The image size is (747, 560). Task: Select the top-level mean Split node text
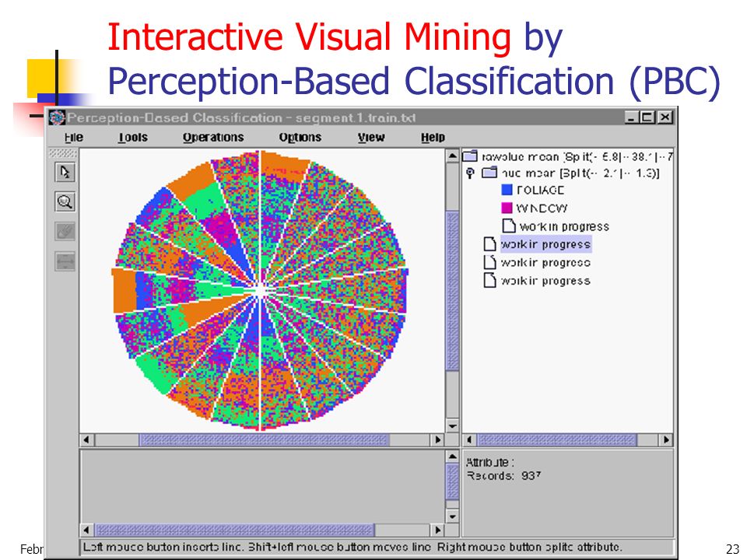pos(577,156)
